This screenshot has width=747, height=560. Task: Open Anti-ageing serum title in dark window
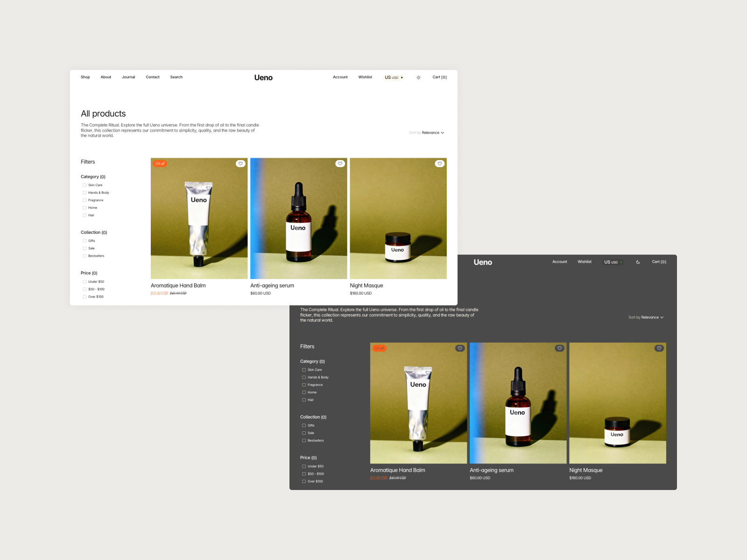coord(492,470)
